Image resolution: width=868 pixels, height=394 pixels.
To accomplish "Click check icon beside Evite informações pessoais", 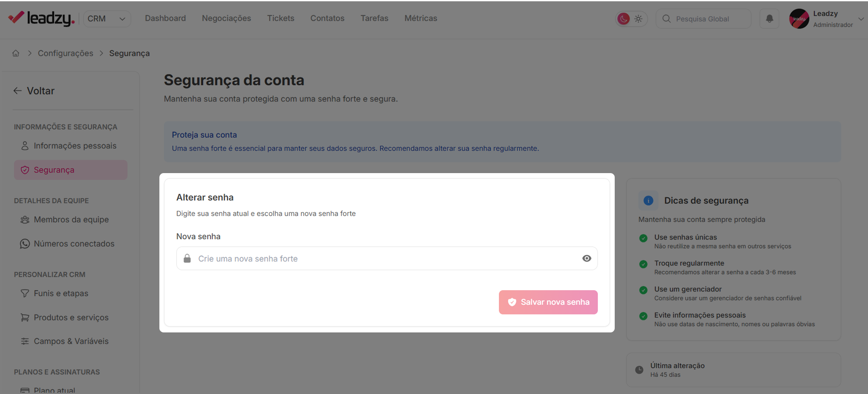I will pyautogui.click(x=643, y=316).
